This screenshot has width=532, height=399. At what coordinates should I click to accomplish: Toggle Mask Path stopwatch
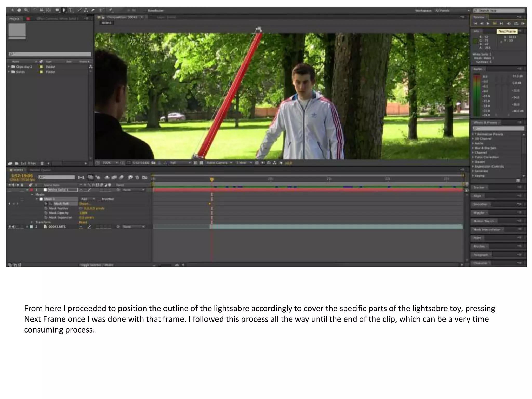[46, 204]
